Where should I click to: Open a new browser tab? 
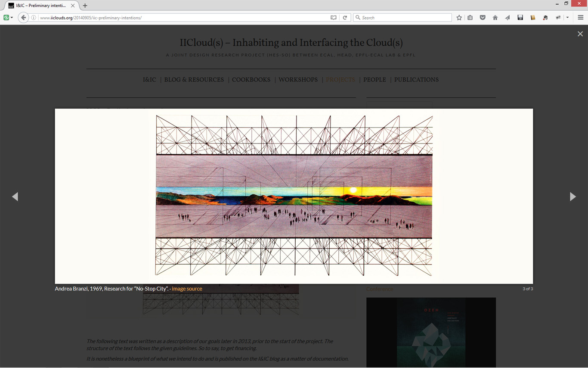(85, 6)
